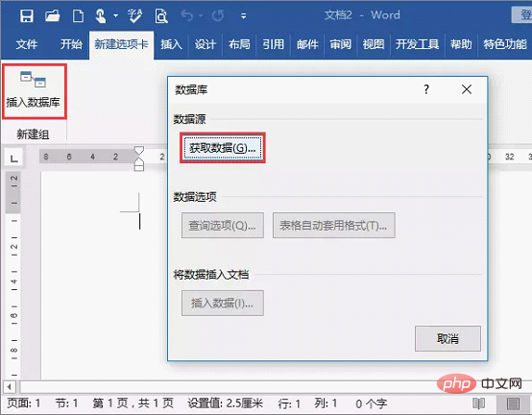Switch to Print Layout view icon
Screen dimensions: 532x415
coord(513,403)
